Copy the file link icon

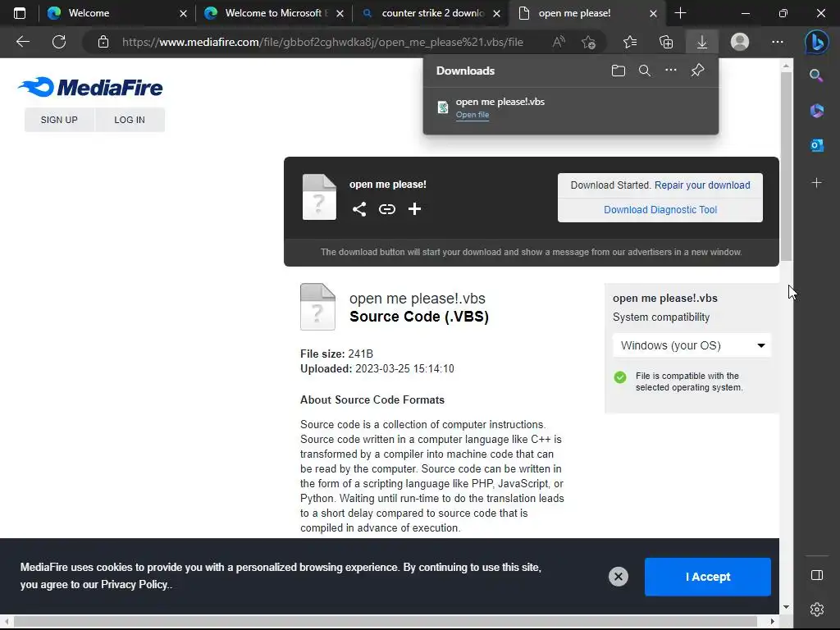(x=387, y=209)
